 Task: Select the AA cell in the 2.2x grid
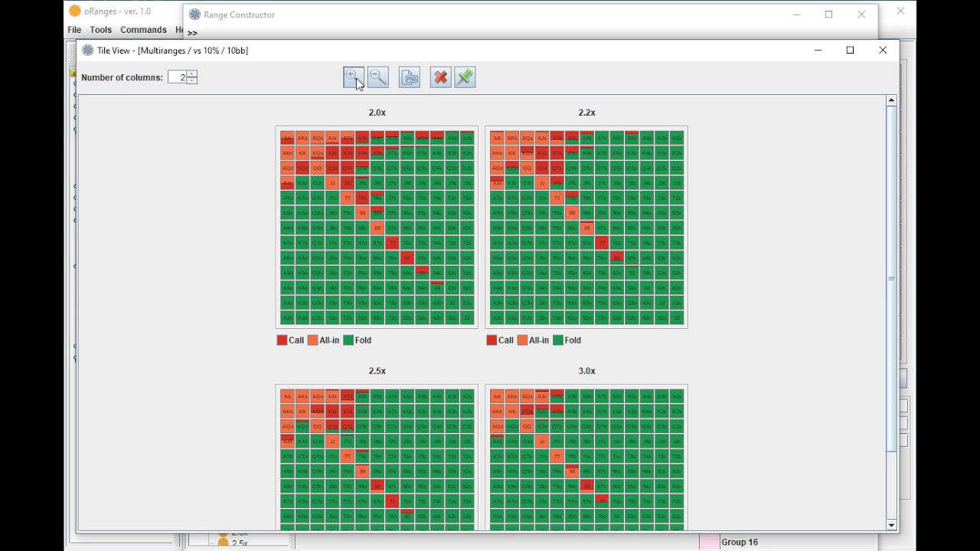pyautogui.click(x=497, y=139)
